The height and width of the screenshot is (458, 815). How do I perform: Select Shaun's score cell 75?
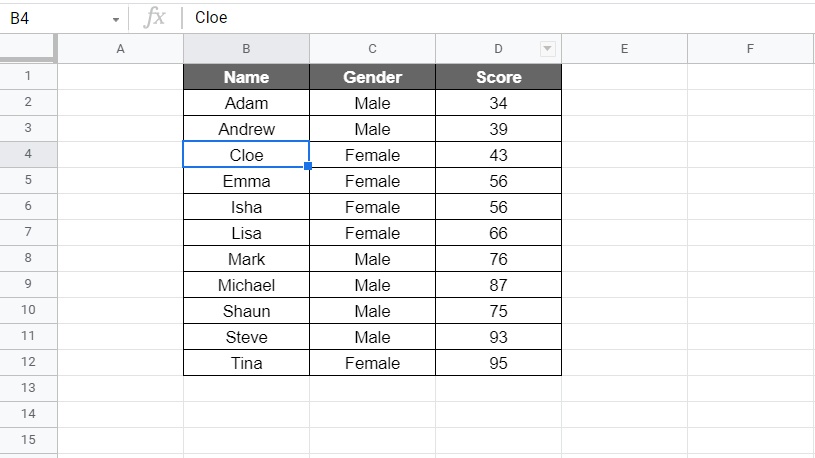click(x=498, y=311)
